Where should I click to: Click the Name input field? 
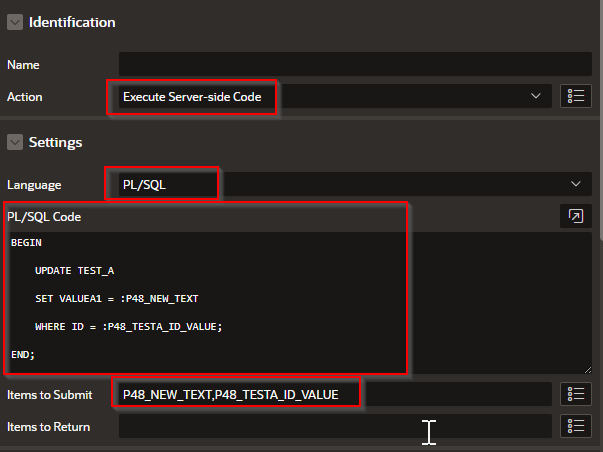click(355, 64)
